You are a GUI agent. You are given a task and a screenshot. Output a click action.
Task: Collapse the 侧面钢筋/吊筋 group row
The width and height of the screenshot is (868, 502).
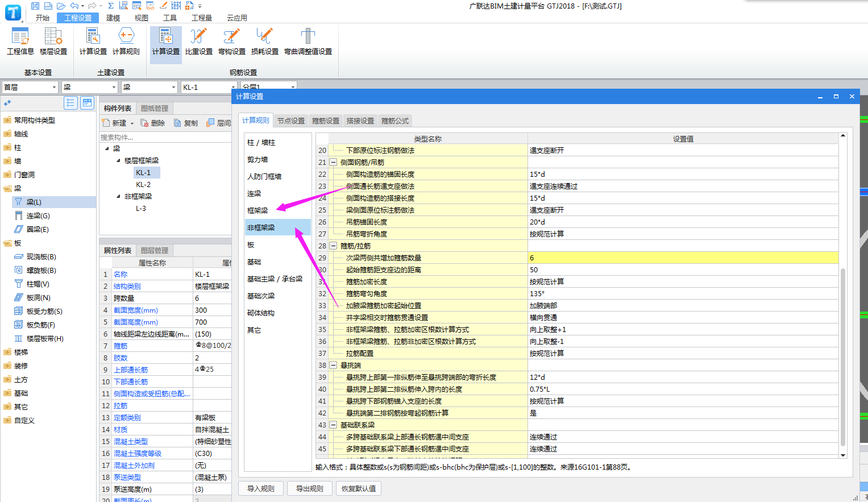(x=333, y=162)
